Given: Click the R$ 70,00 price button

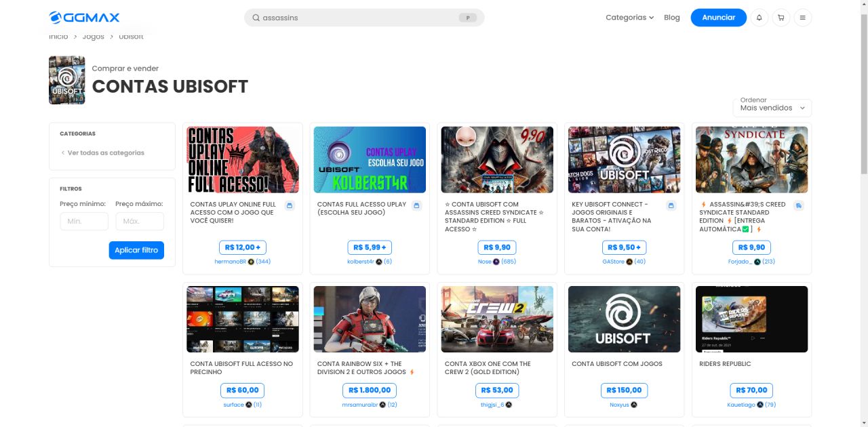Looking at the screenshot, I should pyautogui.click(x=751, y=390).
